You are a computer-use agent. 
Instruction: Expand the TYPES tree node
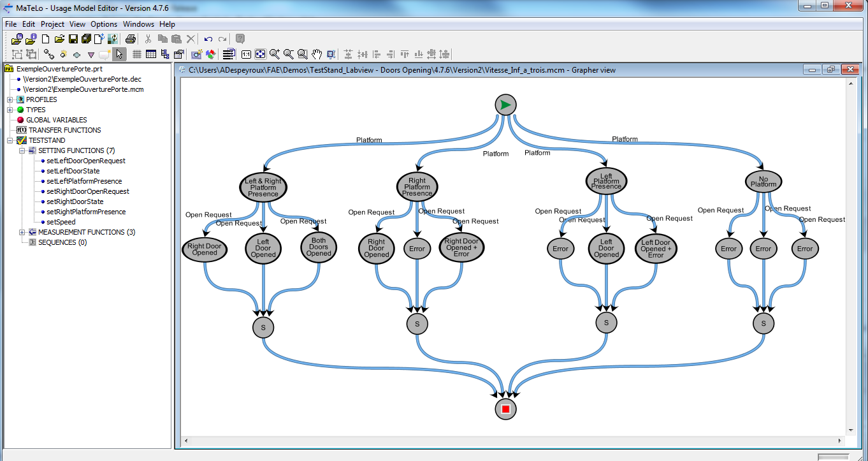(x=10, y=110)
